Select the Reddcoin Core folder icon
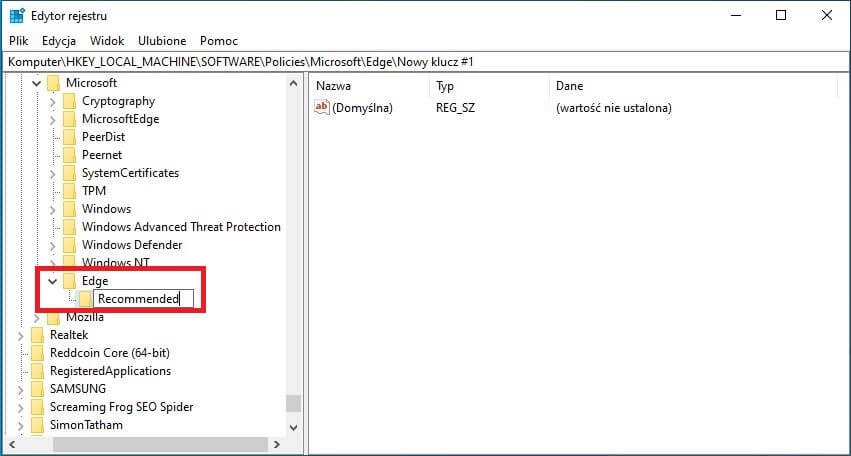 point(37,353)
